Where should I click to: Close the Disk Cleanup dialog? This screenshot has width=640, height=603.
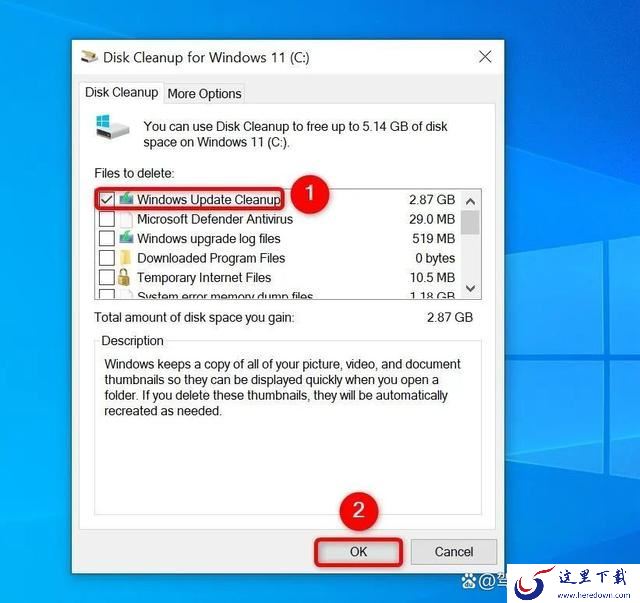[485, 57]
